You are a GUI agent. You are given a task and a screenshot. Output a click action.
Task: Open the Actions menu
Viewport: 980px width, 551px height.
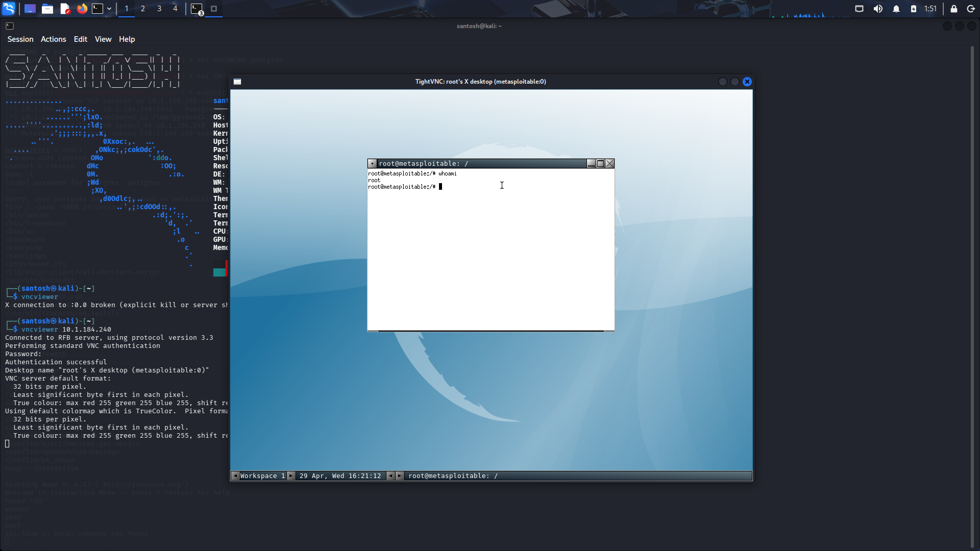click(x=54, y=39)
